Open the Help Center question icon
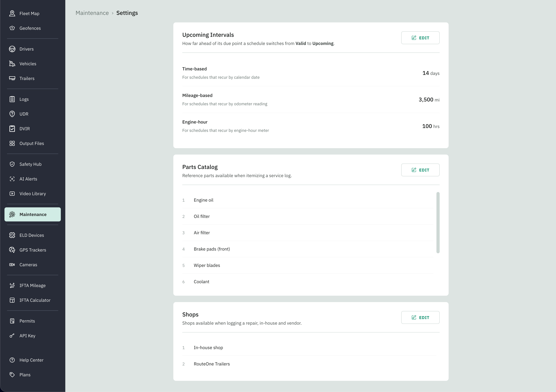 pos(12,360)
